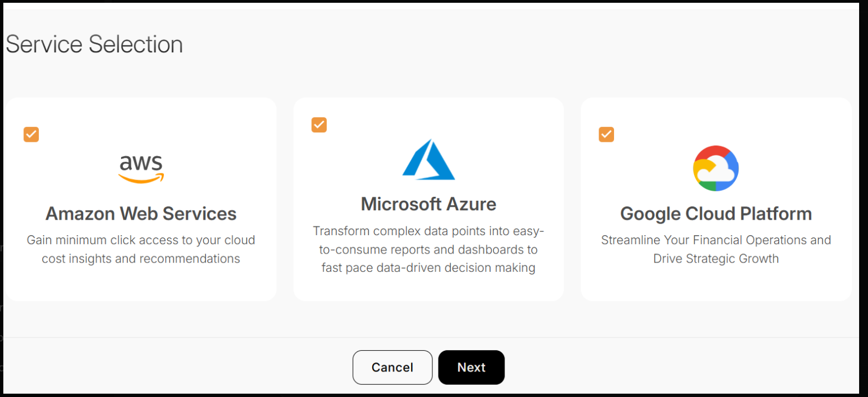This screenshot has height=397, width=868.
Task: Uncheck the Microsoft Azure checkbox
Action: [319, 125]
